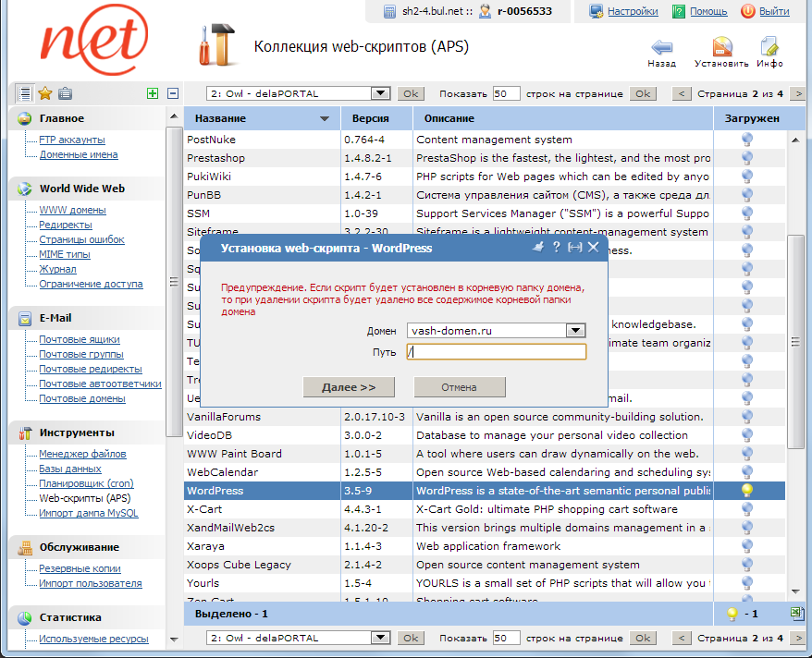The image size is (812, 658).
Task: Click the Название column sort arrow
Action: [324, 119]
